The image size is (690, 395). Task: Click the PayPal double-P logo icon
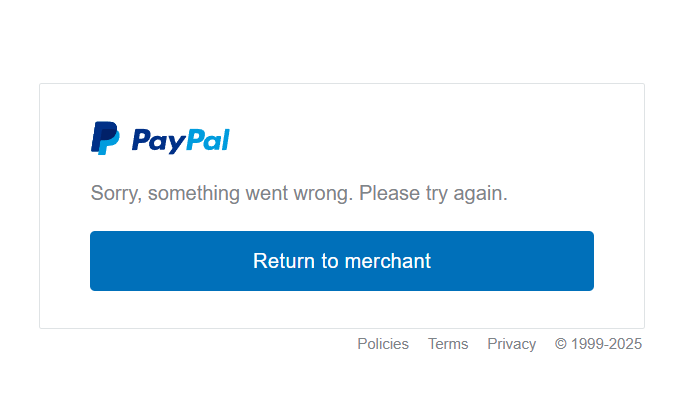point(105,138)
